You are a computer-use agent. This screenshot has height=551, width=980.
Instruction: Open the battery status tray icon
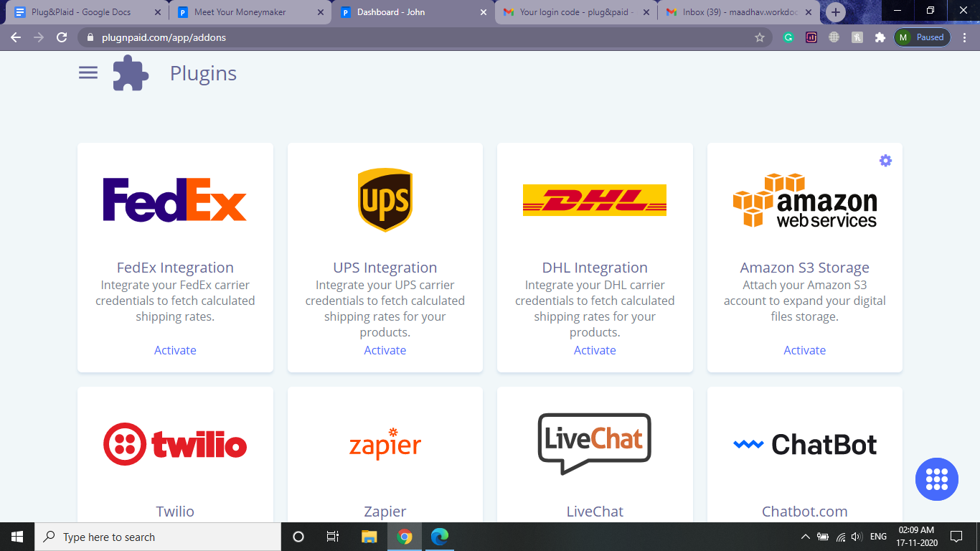(x=822, y=537)
